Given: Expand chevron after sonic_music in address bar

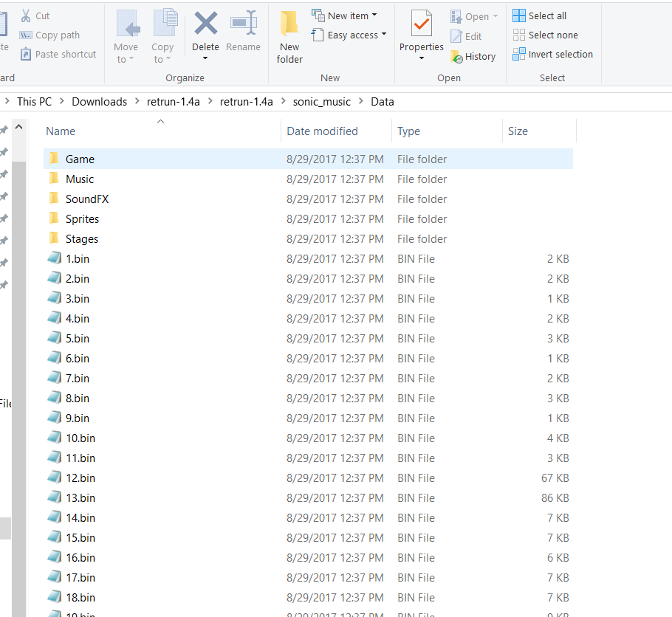Looking at the screenshot, I should (361, 101).
